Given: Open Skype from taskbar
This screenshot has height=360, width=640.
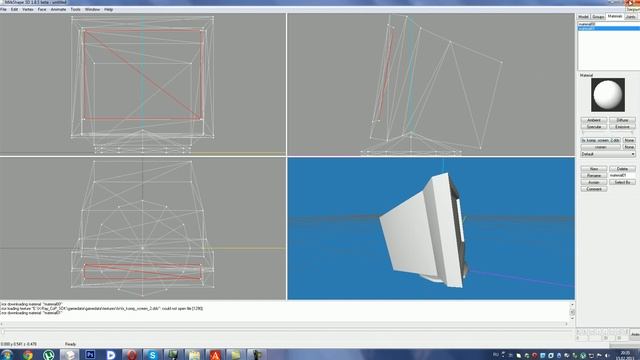Looking at the screenshot, I should (152, 355).
